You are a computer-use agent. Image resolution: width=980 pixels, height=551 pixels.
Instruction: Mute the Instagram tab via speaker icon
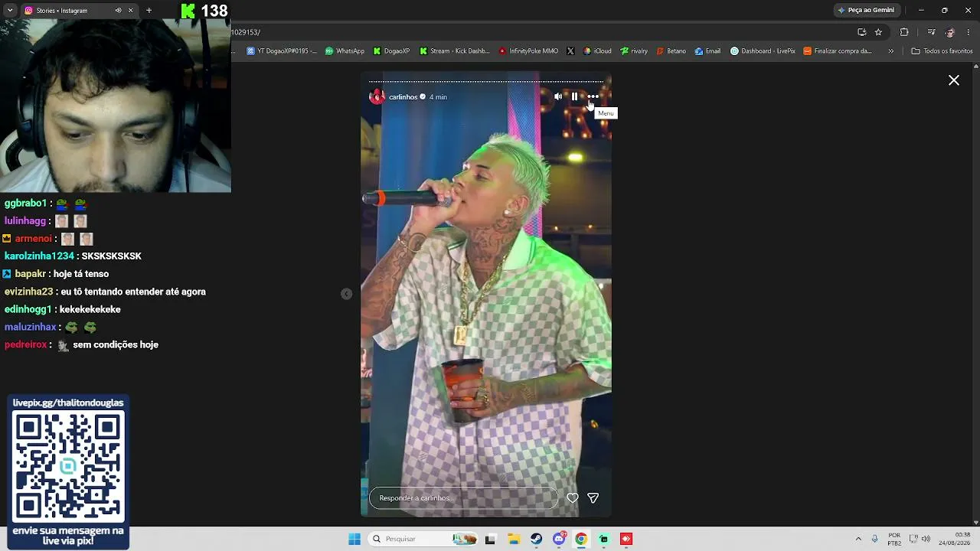(x=118, y=11)
